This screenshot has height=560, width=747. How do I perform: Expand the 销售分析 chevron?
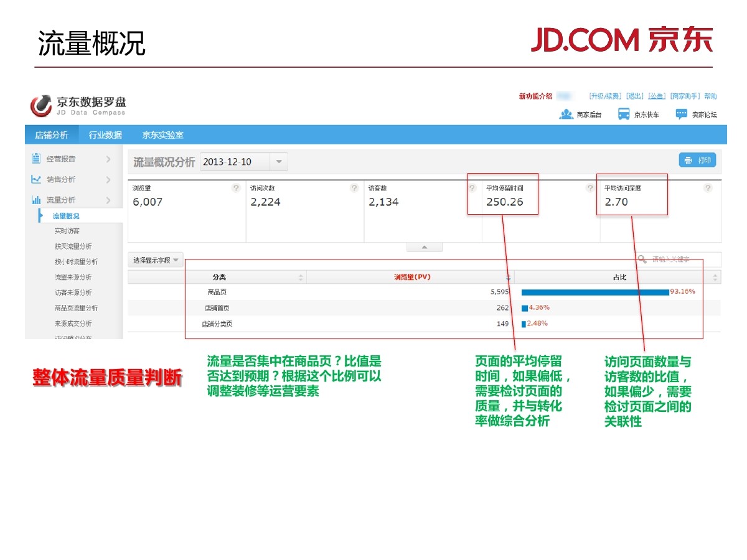(x=108, y=180)
